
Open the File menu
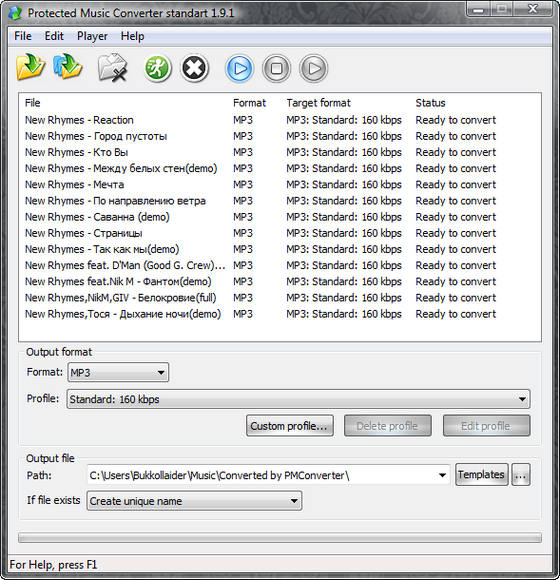[x=23, y=36]
